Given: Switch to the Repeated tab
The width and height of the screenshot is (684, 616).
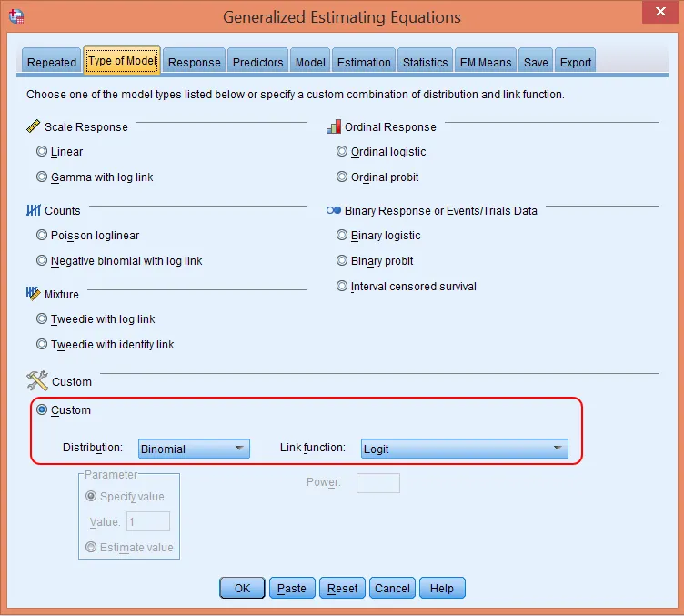Looking at the screenshot, I should point(52,62).
